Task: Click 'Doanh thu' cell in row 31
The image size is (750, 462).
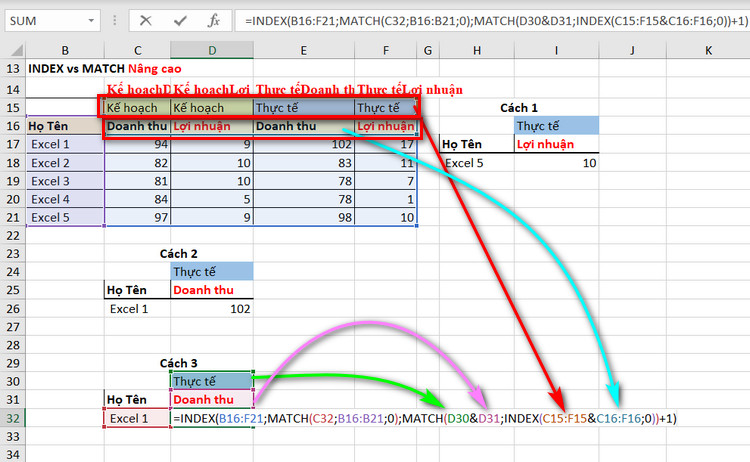Action: coord(212,400)
